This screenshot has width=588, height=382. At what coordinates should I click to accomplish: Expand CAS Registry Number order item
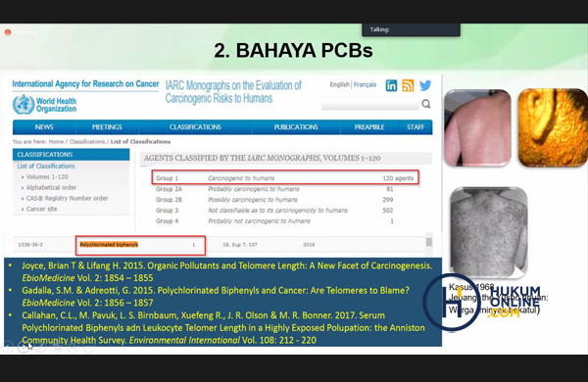(67, 198)
